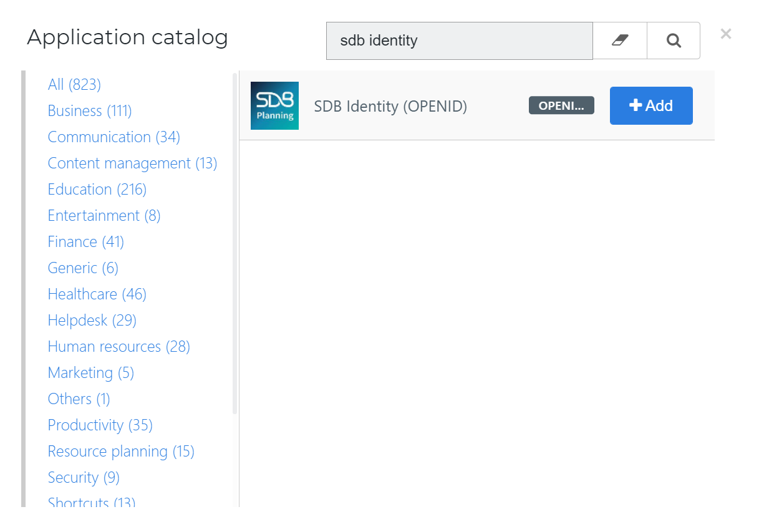Filter by Business (111) category
This screenshot has width=759, height=532.
point(90,110)
